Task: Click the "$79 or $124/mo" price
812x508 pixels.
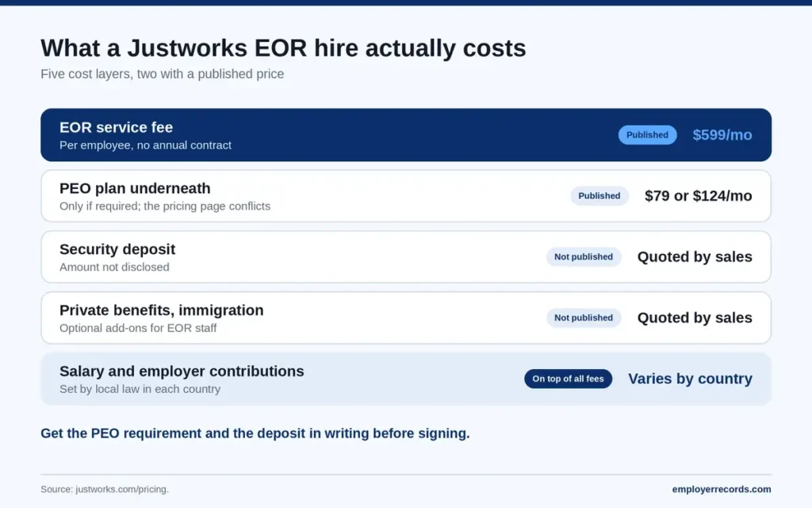Action: 698,196
